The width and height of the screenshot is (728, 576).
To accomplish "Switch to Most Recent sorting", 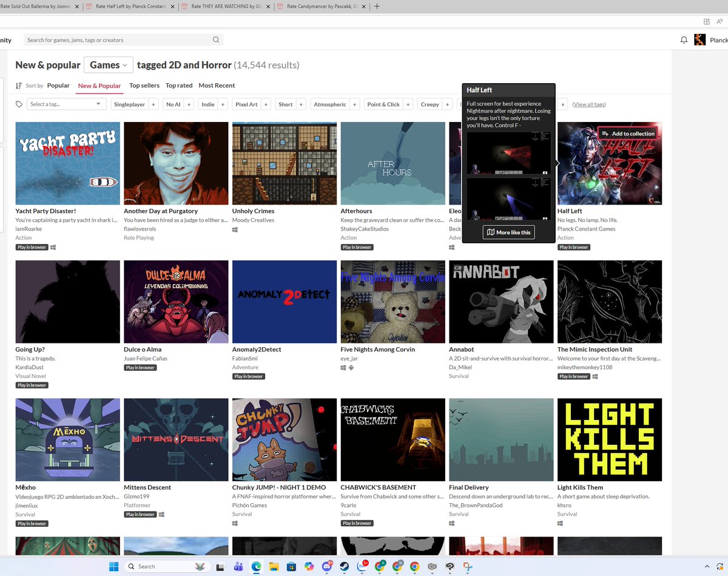I will pyautogui.click(x=217, y=86).
